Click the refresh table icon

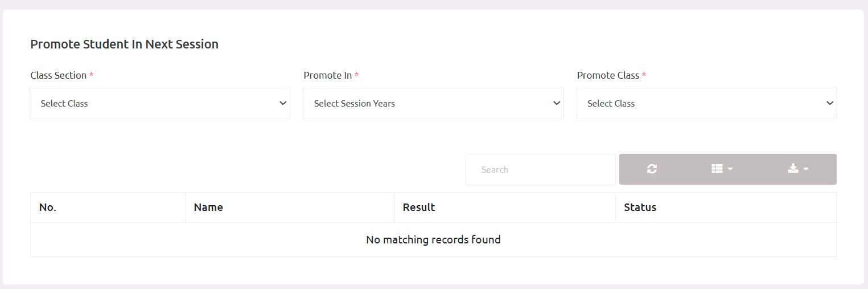click(652, 169)
